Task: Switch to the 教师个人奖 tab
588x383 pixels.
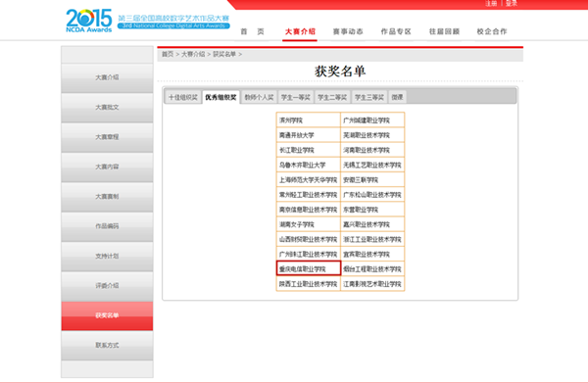Action: click(x=259, y=97)
